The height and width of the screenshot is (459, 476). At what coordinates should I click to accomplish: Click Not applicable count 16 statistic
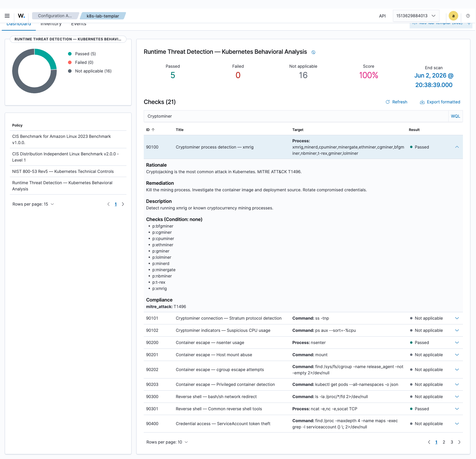[303, 75]
